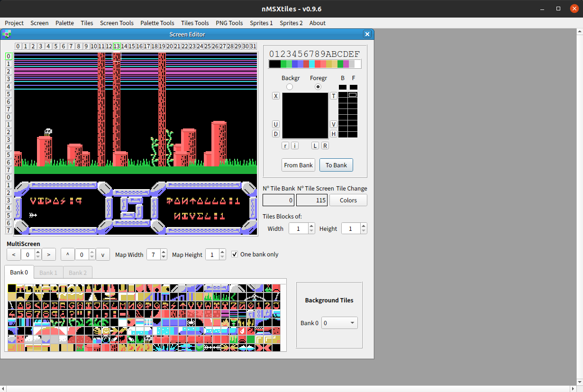Open the Bank 0 dropdown in Background Tiles

click(339, 322)
